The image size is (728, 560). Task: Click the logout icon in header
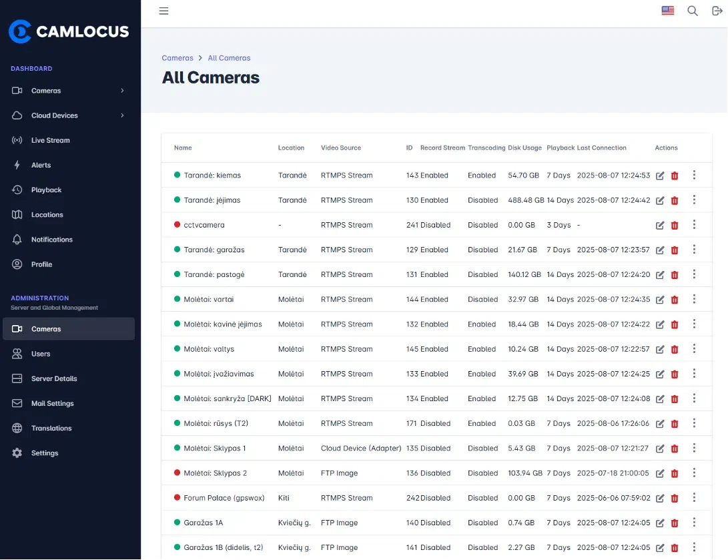click(717, 11)
